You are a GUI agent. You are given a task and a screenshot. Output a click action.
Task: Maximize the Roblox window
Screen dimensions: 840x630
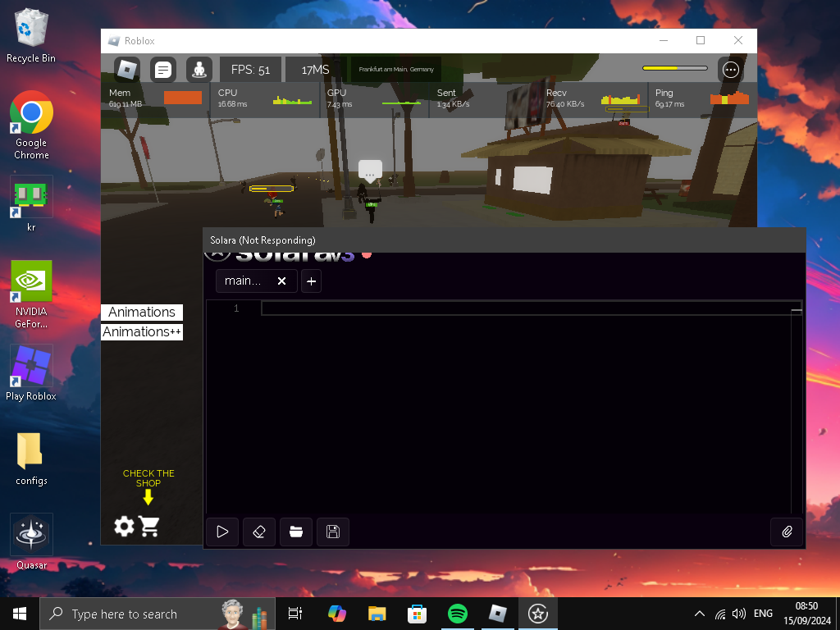point(701,41)
